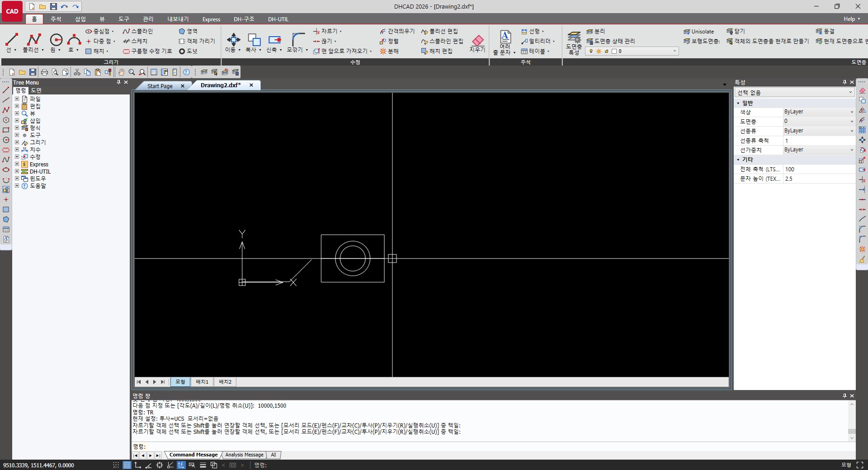Click the Fillet (모깎기) tool
Image resolution: width=868 pixels, height=470 pixels.
(x=297, y=42)
